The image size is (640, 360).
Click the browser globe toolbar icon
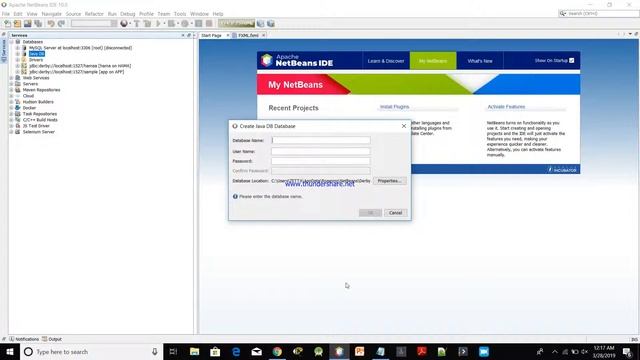coord(124,24)
